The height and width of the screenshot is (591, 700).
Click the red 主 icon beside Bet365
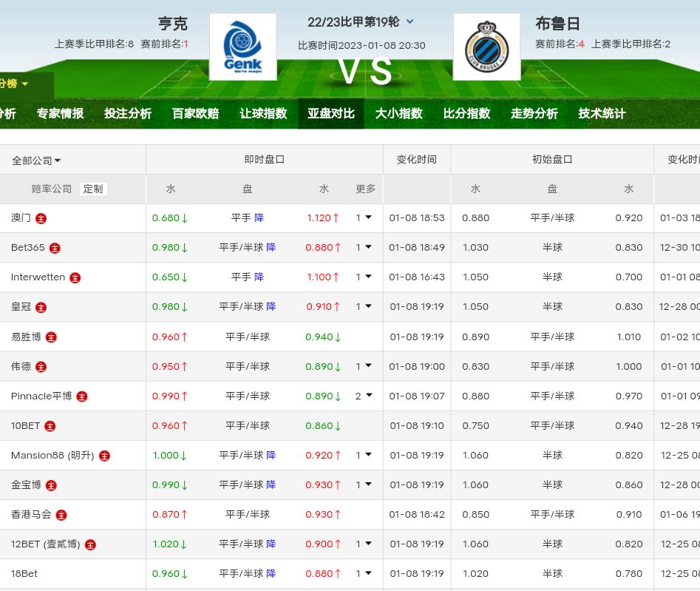coord(55,249)
